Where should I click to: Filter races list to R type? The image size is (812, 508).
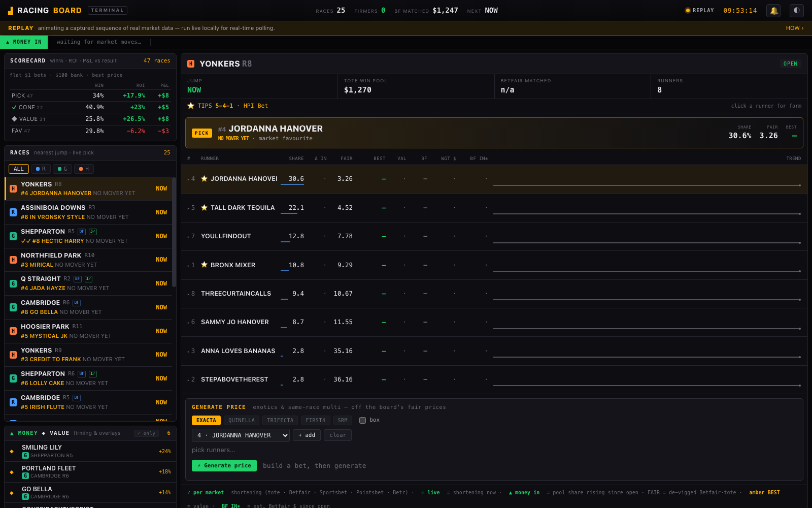coord(41,169)
